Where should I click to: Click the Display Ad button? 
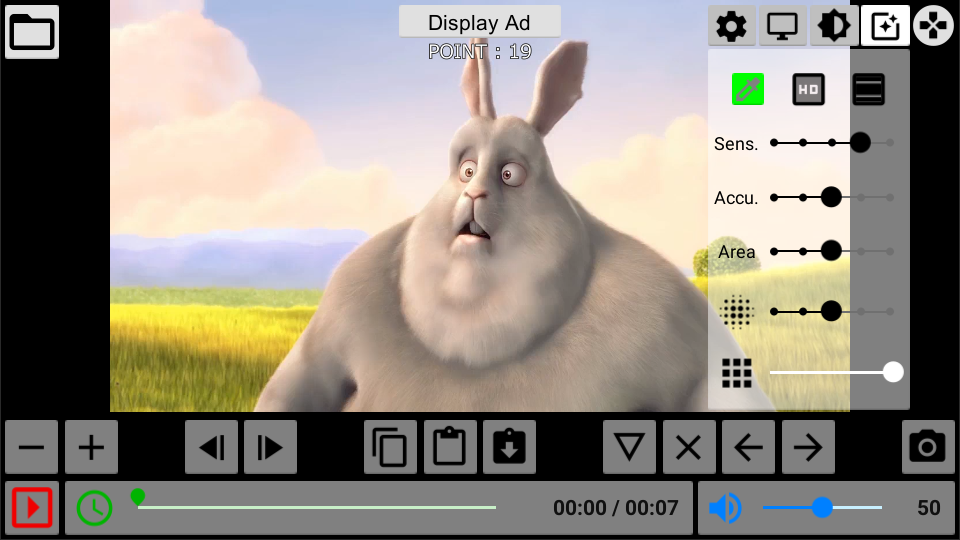(x=479, y=22)
